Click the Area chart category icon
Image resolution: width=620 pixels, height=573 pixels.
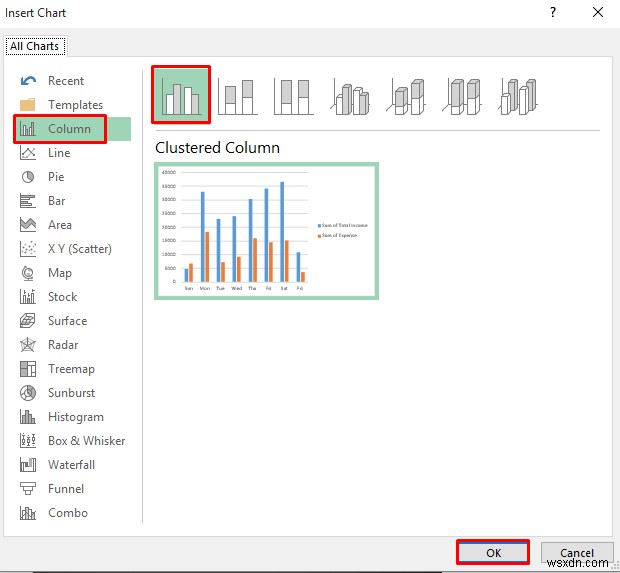[x=28, y=225]
